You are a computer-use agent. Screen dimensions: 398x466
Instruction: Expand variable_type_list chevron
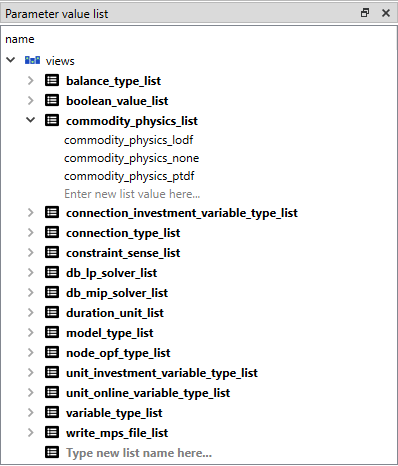coord(31,412)
